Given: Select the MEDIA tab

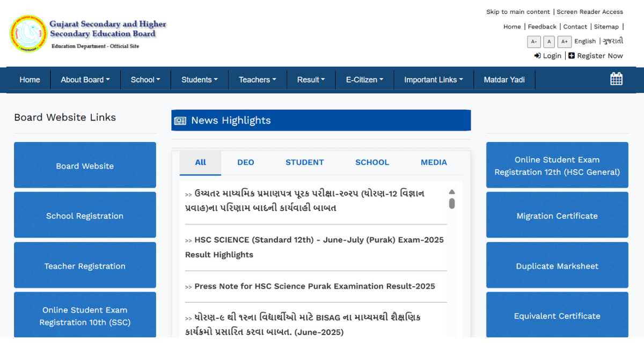Looking at the screenshot, I should [434, 162].
